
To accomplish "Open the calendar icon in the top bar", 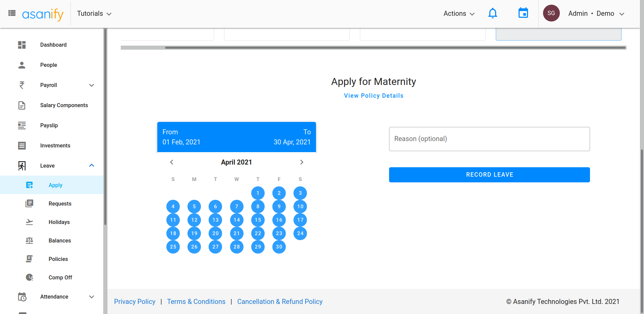I will (523, 13).
